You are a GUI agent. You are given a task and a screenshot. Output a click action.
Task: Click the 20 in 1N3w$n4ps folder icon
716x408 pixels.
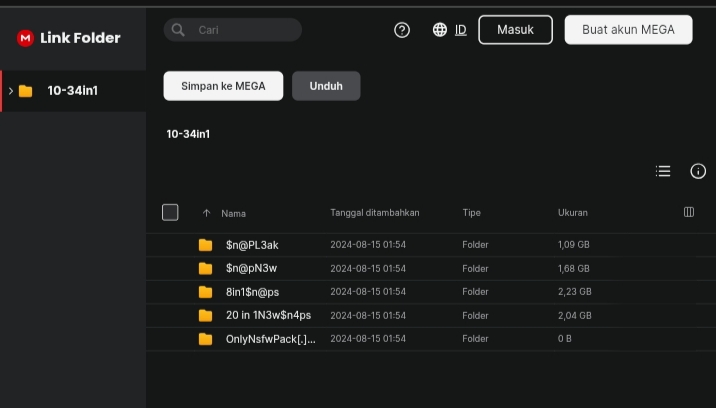pos(205,316)
